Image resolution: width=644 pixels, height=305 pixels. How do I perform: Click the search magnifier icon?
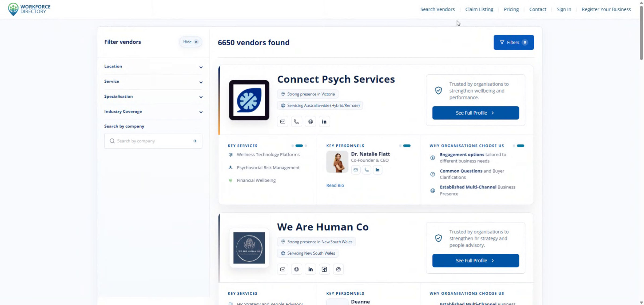point(112,141)
